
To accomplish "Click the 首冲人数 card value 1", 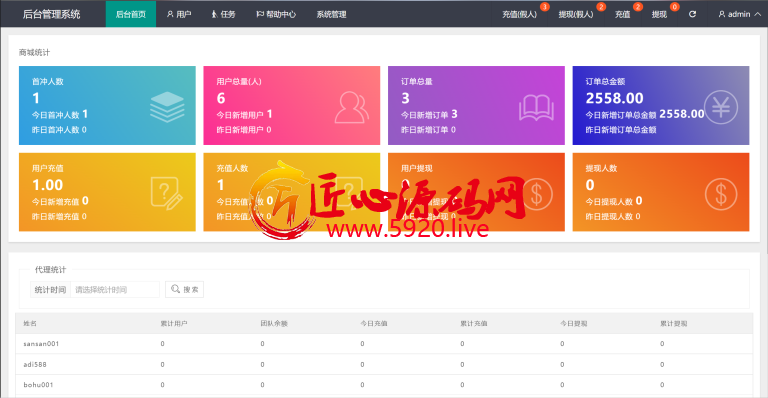I will [36, 98].
